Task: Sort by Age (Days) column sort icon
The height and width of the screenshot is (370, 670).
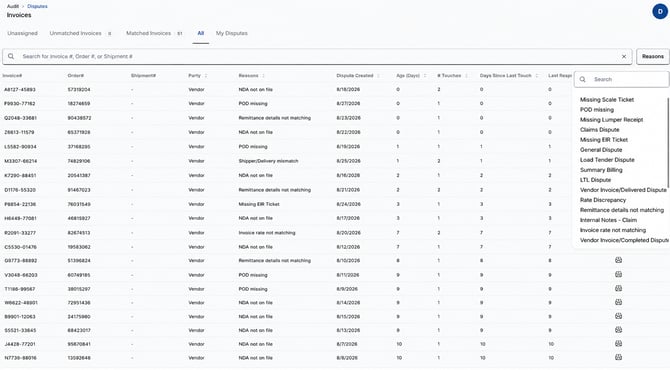Action: 425,76
